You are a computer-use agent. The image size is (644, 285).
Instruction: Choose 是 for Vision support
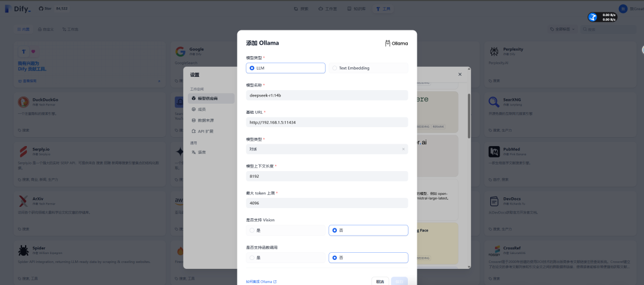point(286,230)
